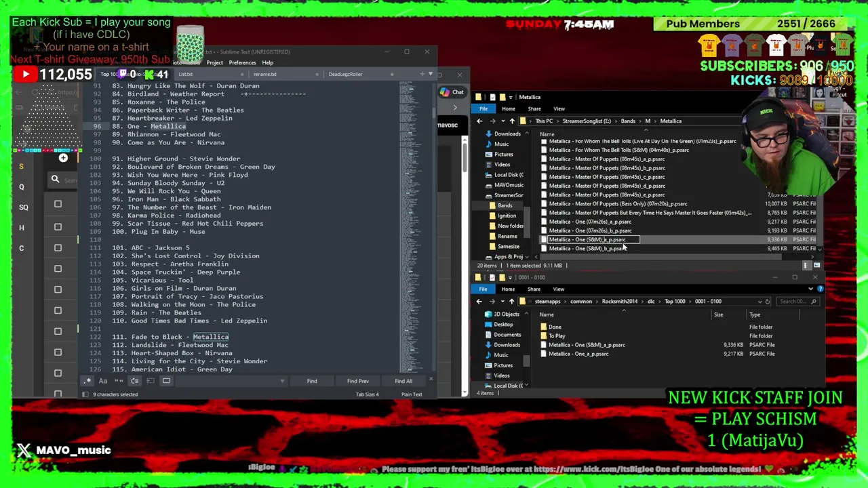
Task: Click Size column header in 0001 - 0100 window
Action: [718, 314]
